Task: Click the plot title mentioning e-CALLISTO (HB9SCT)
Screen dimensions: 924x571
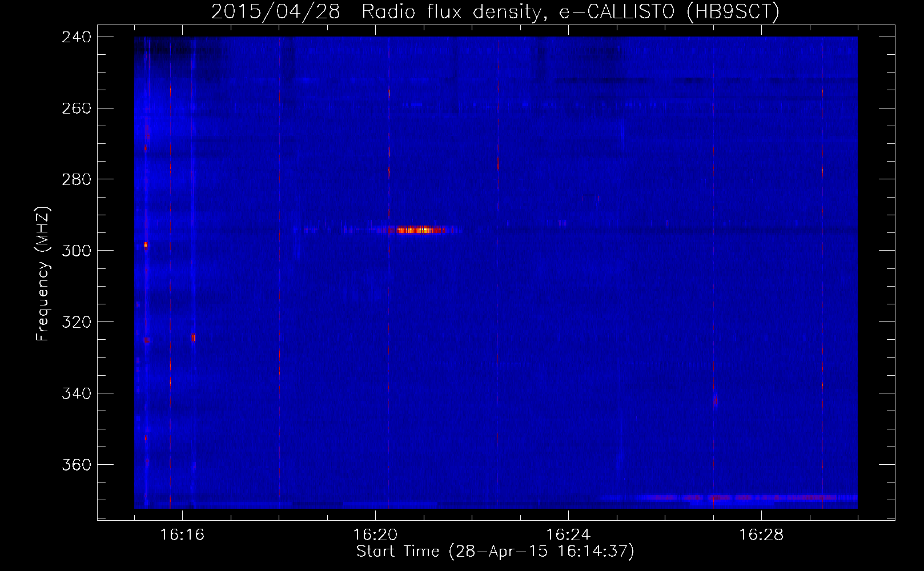Action: pos(495,11)
